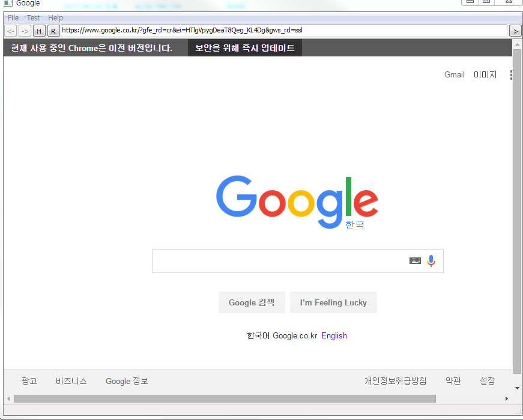Click the H home button
The width and height of the screenshot is (523, 420).
point(39,31)
